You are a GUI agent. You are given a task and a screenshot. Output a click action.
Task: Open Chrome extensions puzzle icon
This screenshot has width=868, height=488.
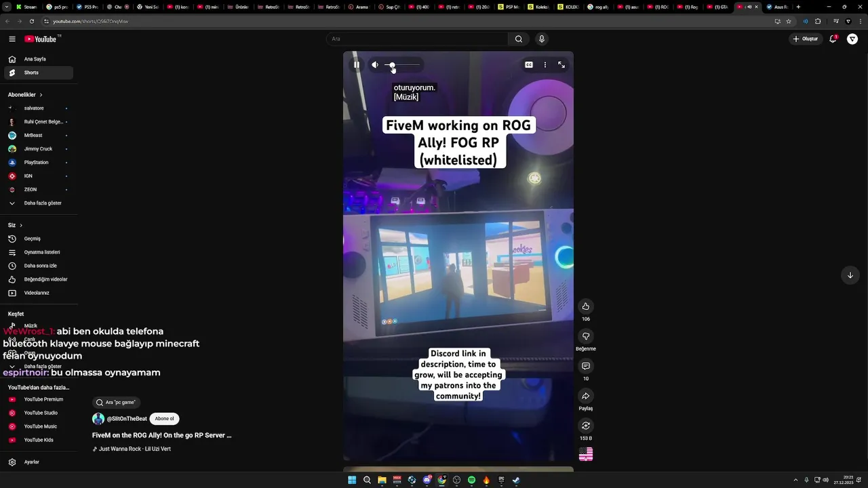(x=818, y=21)
